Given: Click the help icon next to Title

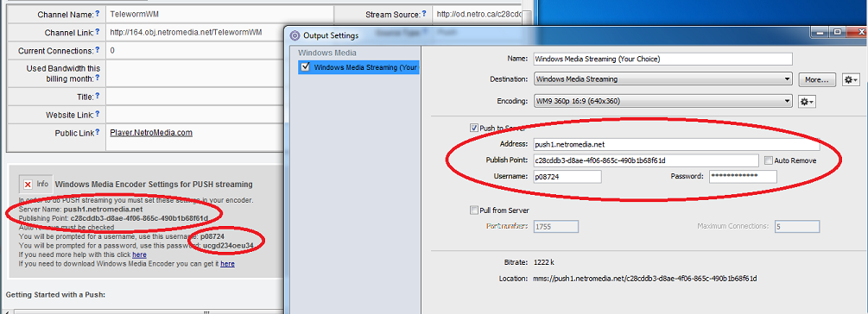Looking at the screenshot, I should [x=98, y=97].
